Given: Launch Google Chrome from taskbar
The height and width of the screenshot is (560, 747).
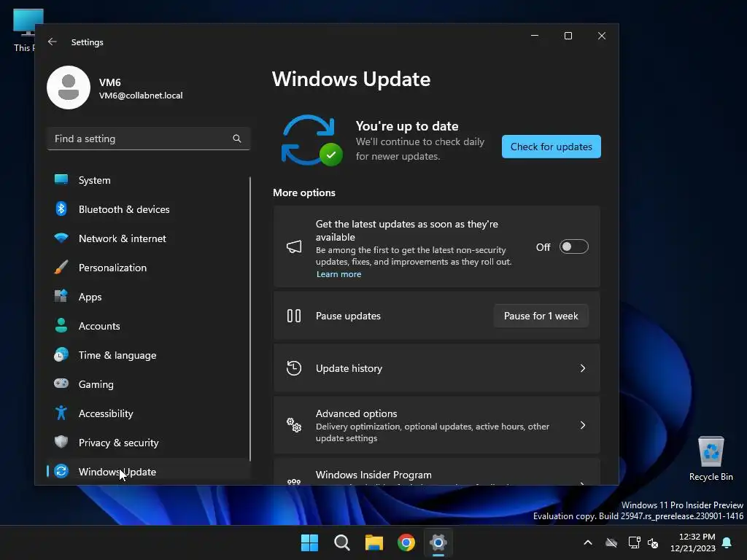Looking at the screenshot, I should 406,542.
